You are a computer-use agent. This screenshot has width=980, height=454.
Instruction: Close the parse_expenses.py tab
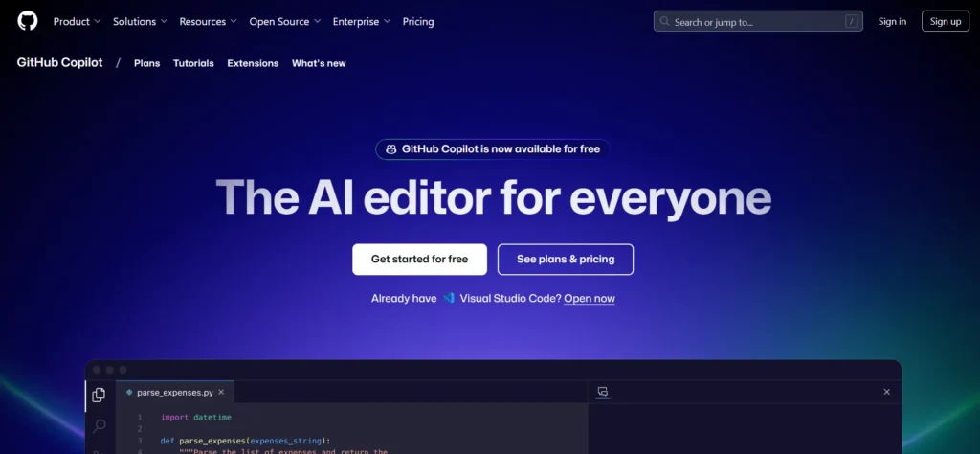(x=221, y=392)
